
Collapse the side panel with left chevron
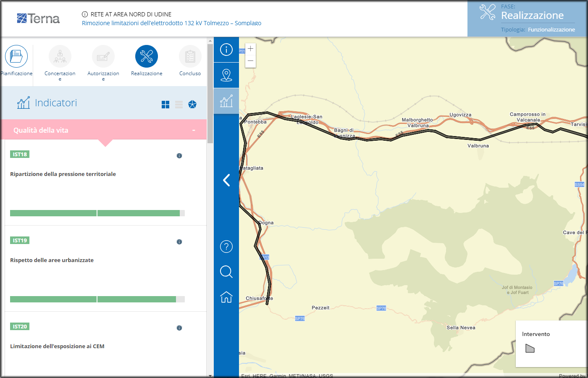pos(226,180)
